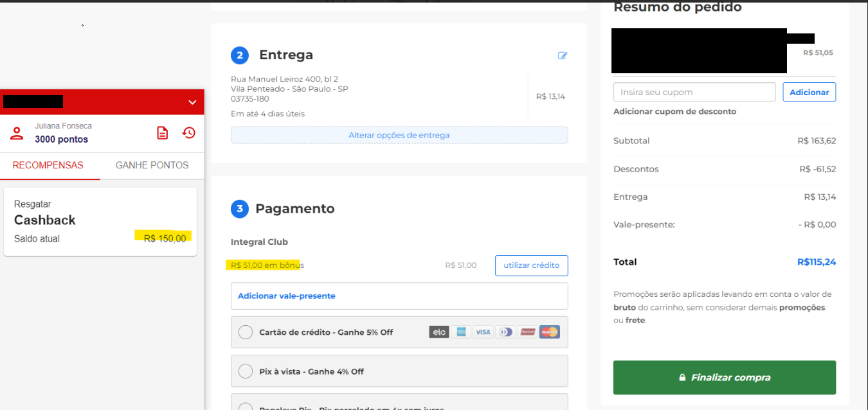Select Cartão de crédito payment option
868x410 pixels.
399,332
